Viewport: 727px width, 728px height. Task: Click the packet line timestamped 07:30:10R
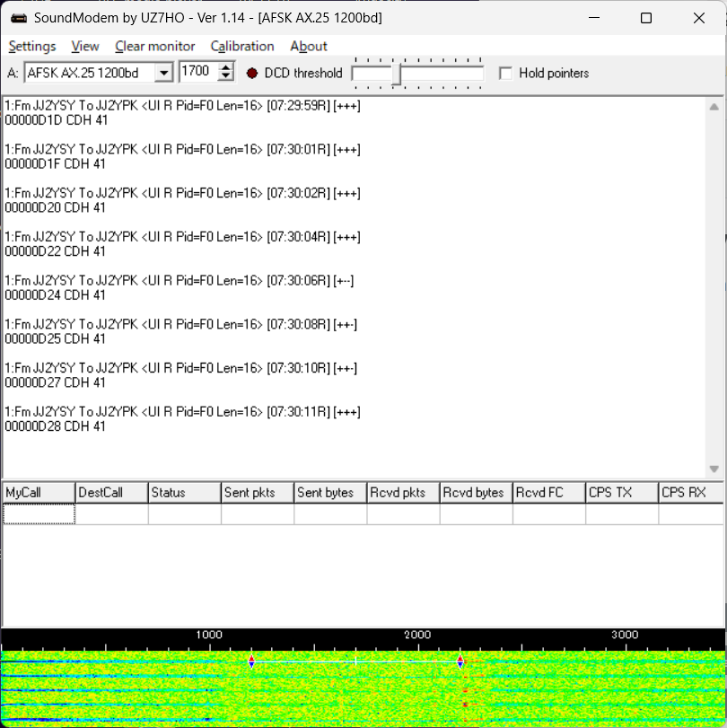181,368
